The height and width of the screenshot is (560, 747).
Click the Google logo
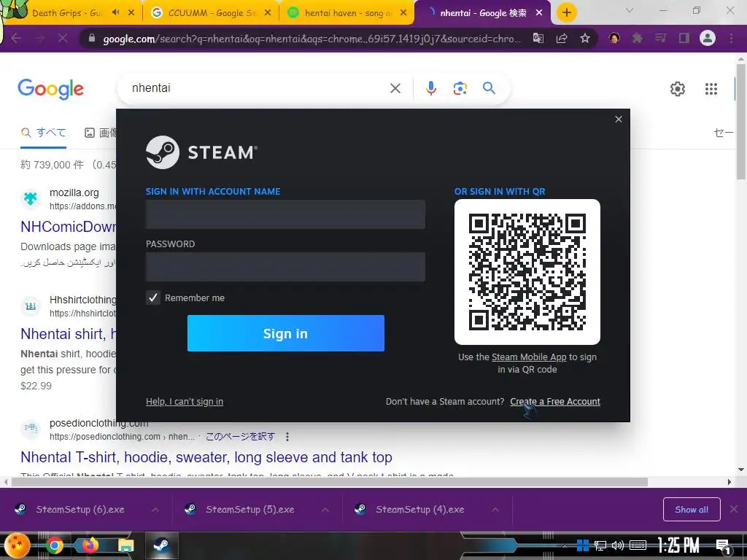coord(50,89)
